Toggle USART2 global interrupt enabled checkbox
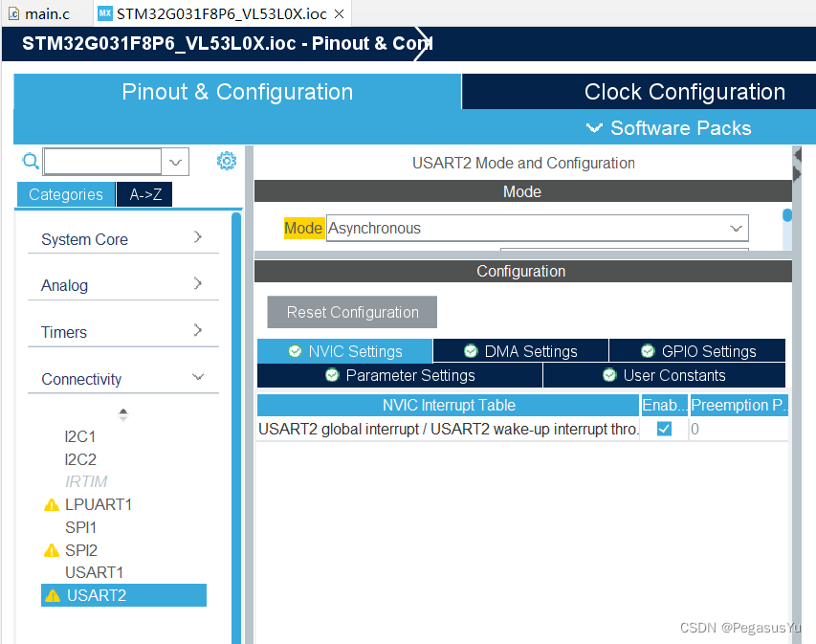The height and width of the screenshot is (644, 816). tap(664, 429)
